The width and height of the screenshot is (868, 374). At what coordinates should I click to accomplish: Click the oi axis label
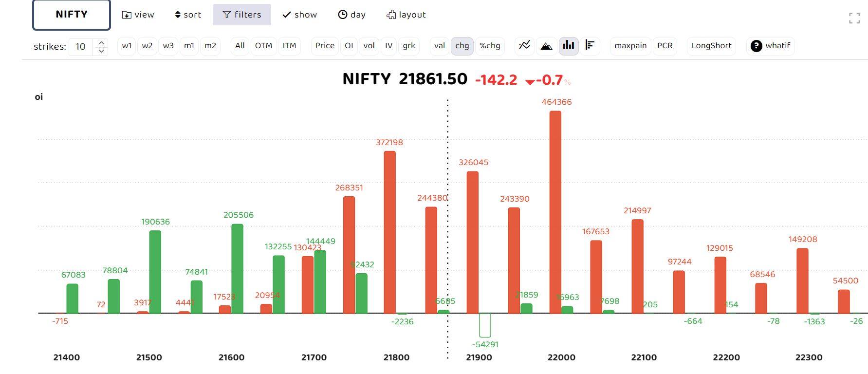point(39,97)
